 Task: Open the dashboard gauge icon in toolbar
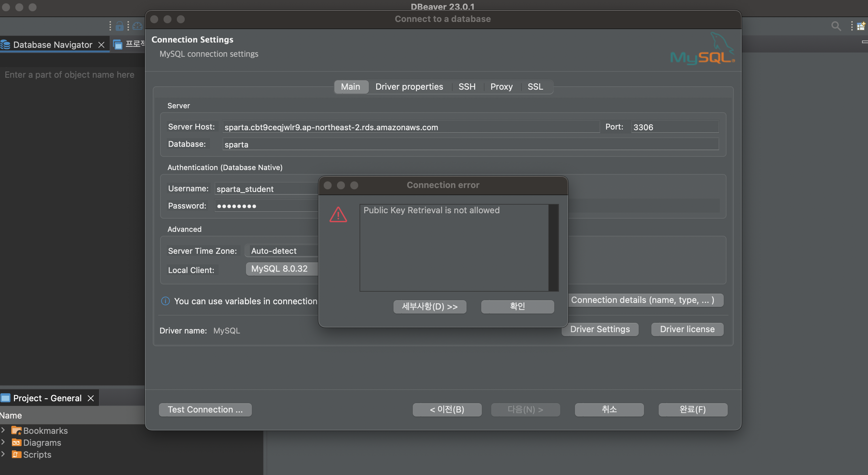[x=138, y=26]
